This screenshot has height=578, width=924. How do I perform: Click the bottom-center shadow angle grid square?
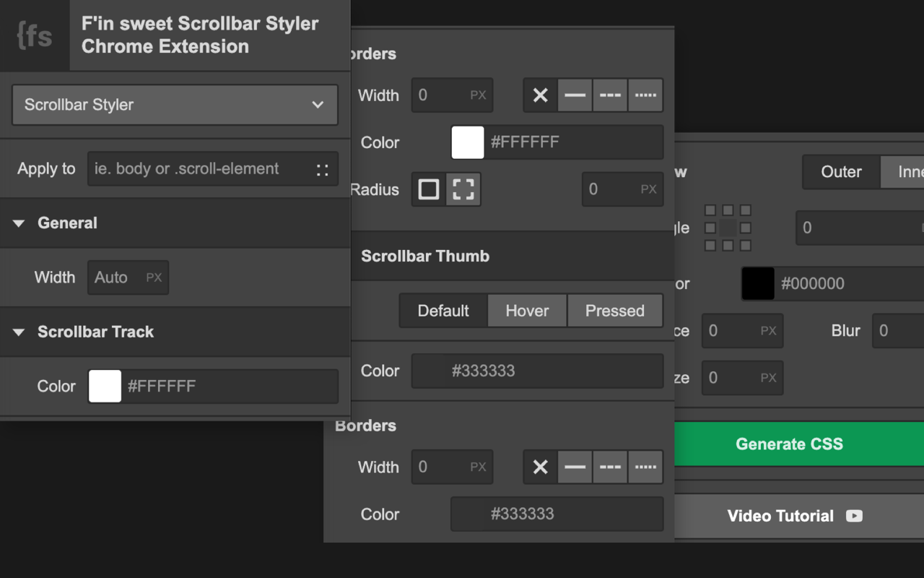coord(728,246)
